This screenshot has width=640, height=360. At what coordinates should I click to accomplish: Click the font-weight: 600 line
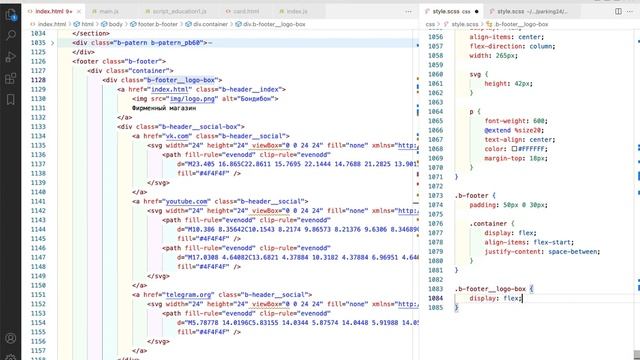coord(516,121)
